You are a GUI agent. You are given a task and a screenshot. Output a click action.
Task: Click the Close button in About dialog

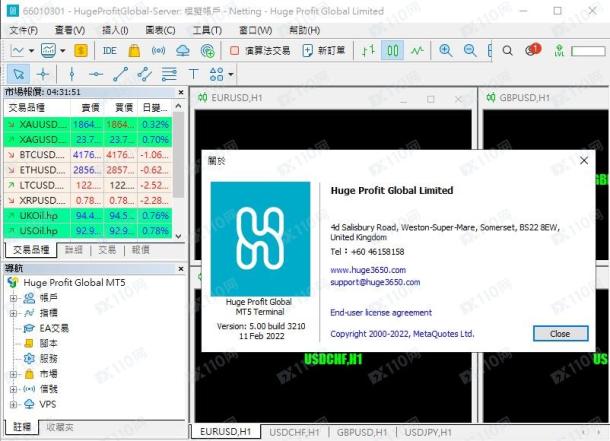click(x=560, y=334)
